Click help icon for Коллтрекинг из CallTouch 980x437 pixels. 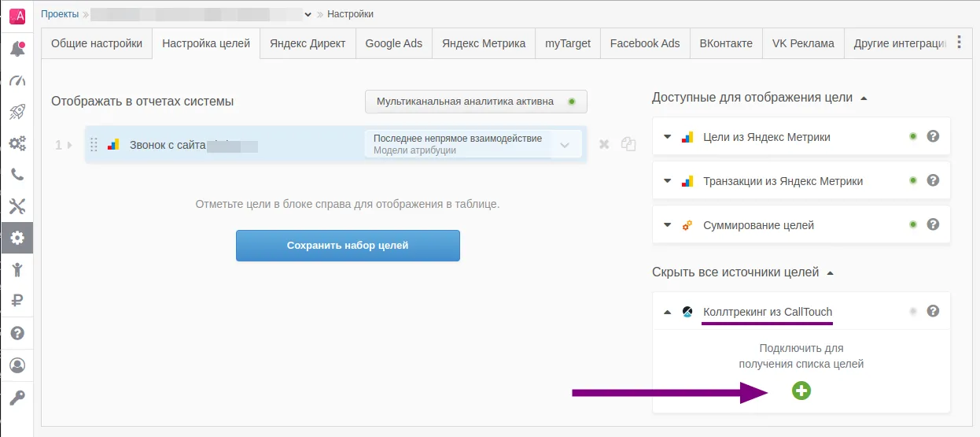(x=933, y=311)
